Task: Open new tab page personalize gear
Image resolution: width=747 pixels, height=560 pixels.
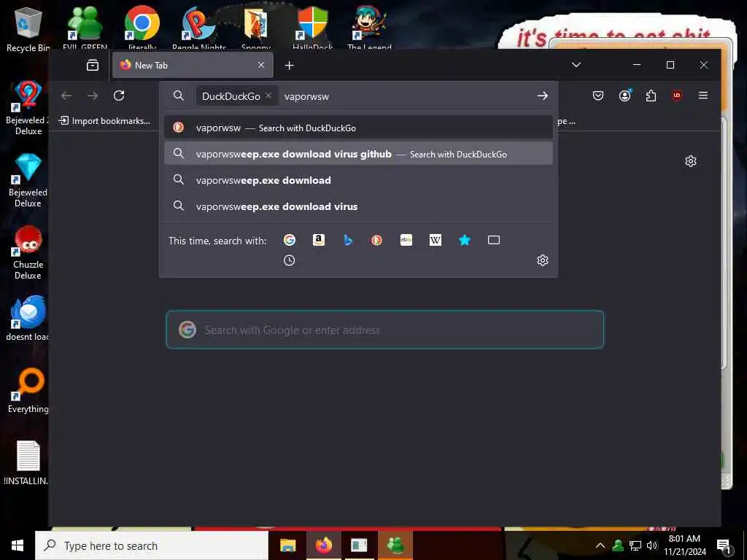Action: pos(690,161)
